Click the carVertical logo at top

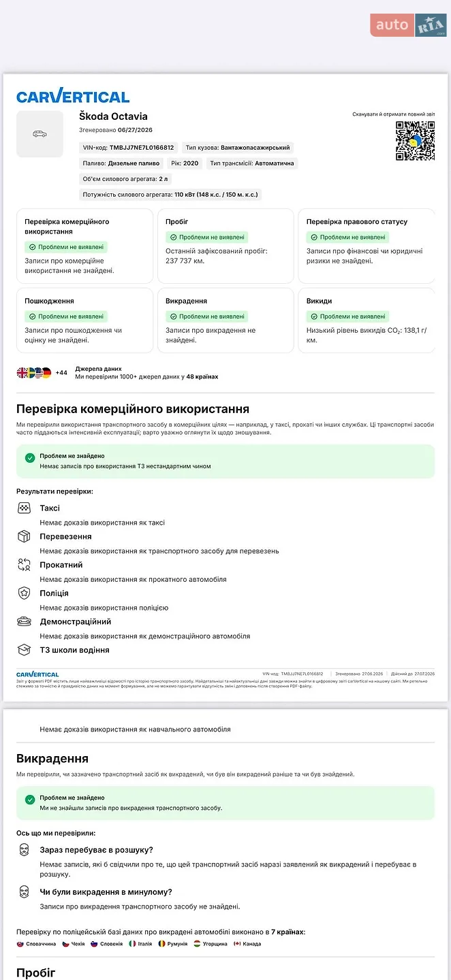click(73, 96)
